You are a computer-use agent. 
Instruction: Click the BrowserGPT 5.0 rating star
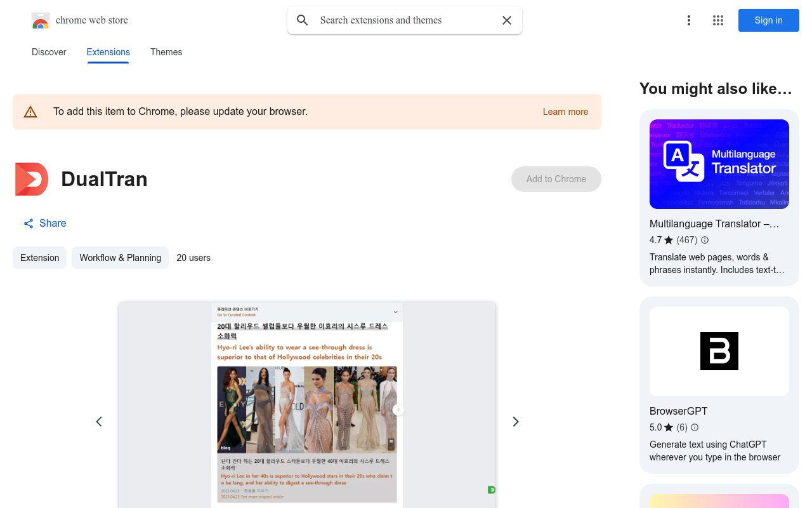[x=669, y=427]
